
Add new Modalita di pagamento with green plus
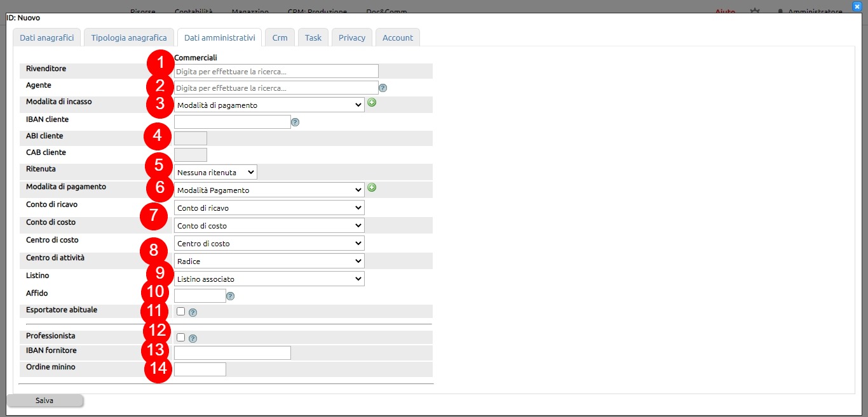[372, 187]
